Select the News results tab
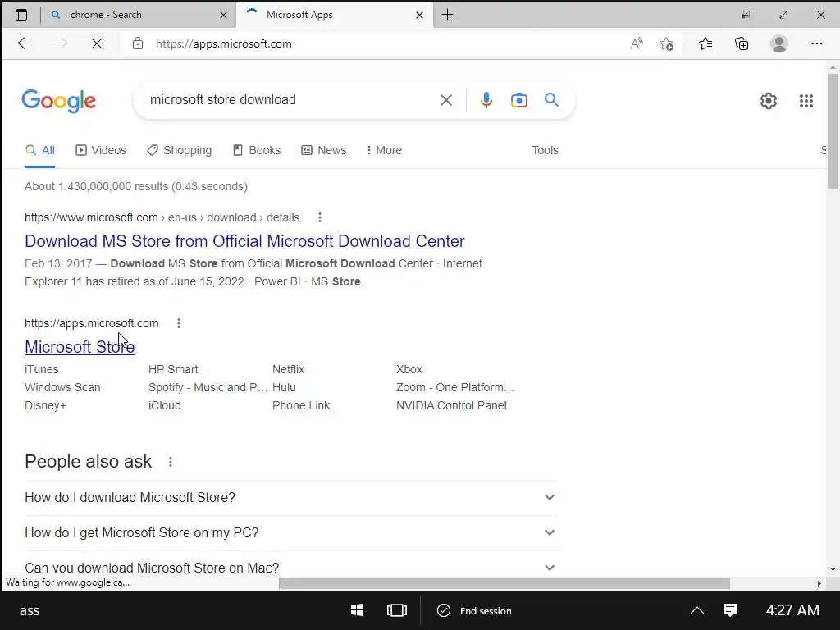The height and width of the screenshot is (630, 840). (323, 151)
